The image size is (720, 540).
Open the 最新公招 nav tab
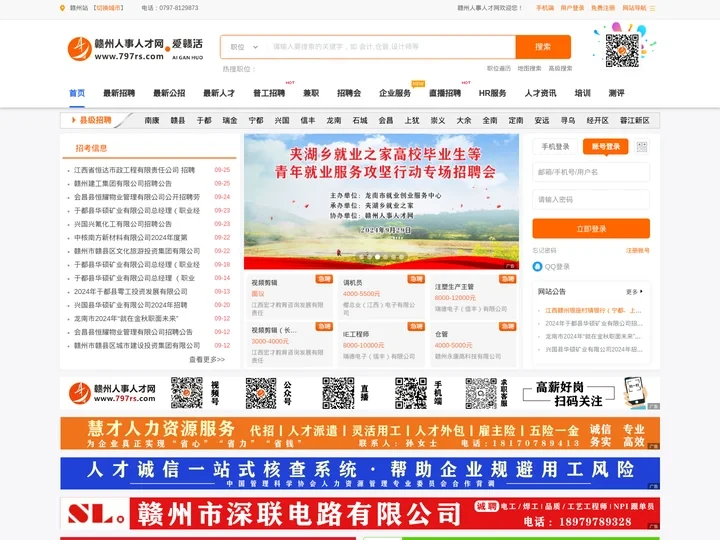coord(169,93)
